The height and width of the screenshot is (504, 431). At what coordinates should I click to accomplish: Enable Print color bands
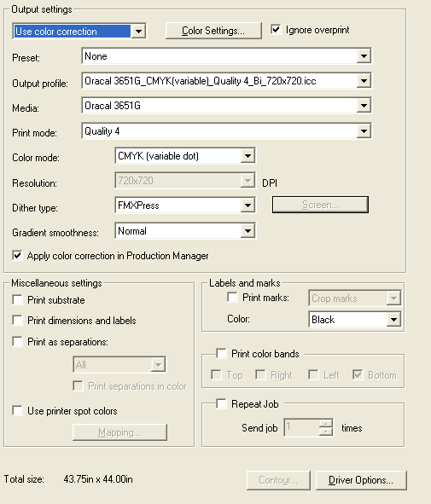(x=221, y=353)
